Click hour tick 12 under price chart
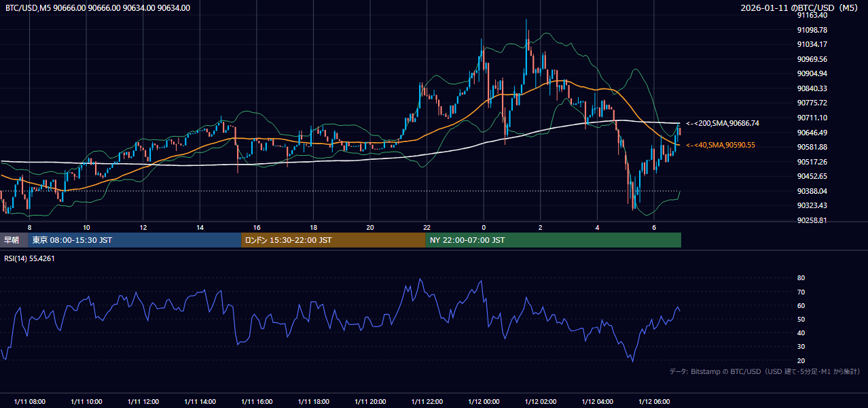This screenshot has height=408, width=868. [x=143, y=227]
